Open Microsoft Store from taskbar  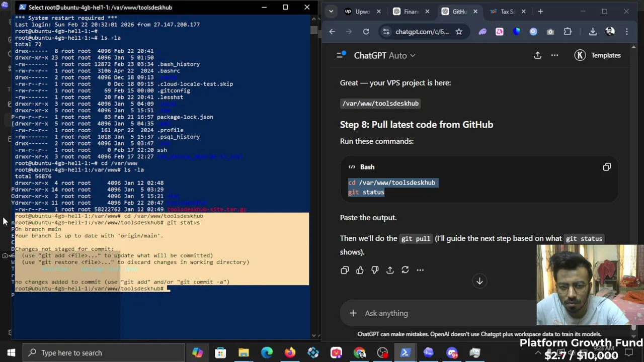click(x=220, y=352)
